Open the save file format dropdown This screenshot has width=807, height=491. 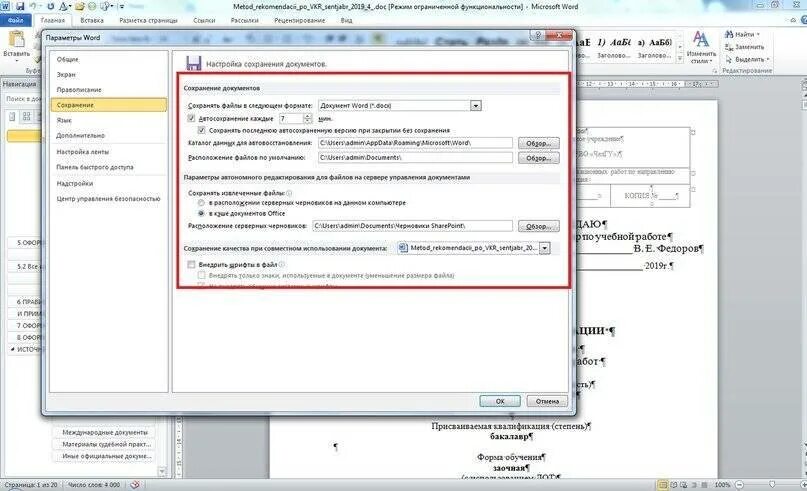476,106
